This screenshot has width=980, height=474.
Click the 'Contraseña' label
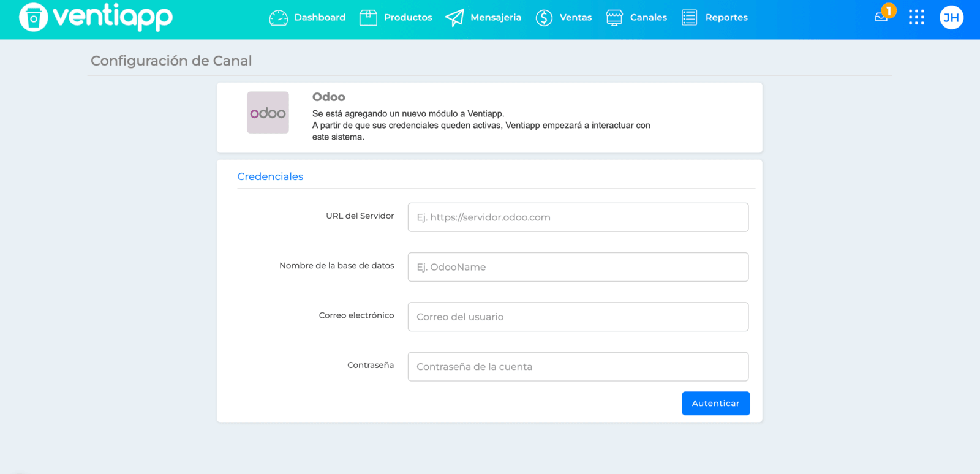[371, 365]
